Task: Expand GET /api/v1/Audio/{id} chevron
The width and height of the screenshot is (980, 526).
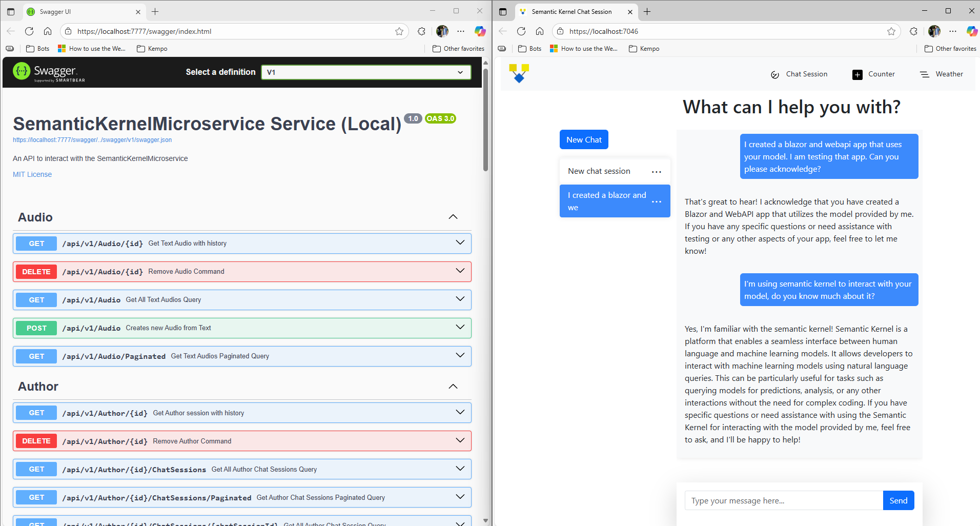Action: 460,242
